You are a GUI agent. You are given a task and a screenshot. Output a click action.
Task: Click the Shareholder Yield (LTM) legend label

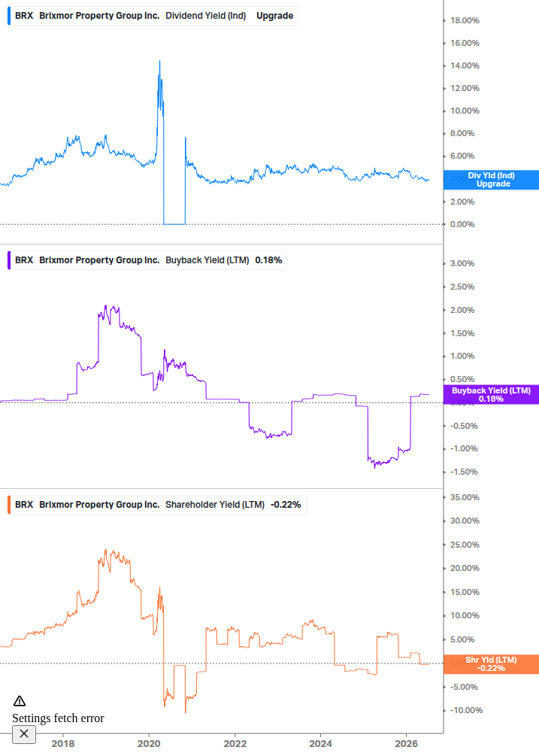215,505
